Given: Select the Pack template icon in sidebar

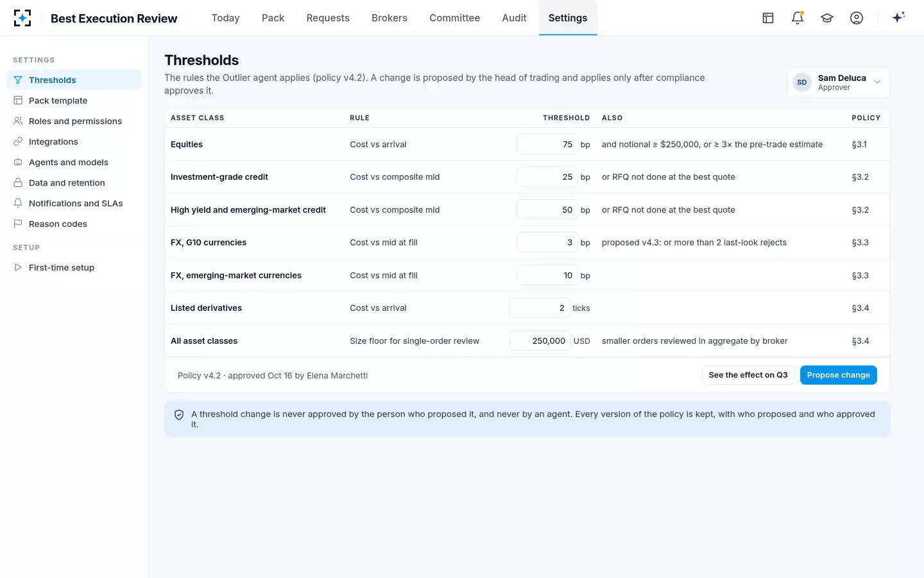Looking at the screenshot, I should [18, 101].
